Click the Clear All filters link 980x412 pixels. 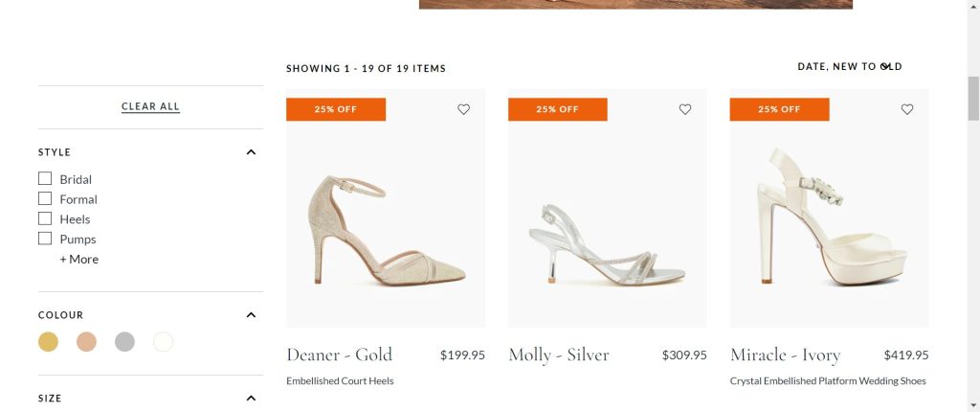150,106
